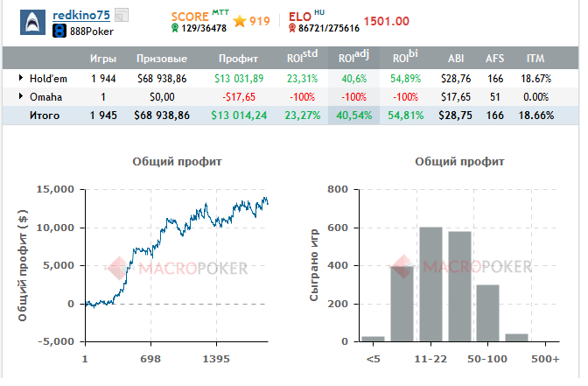The height and width of the screenshot is (386, 588).
Task: Open the redkino75 profile link
Action: (x=81, y=15)
